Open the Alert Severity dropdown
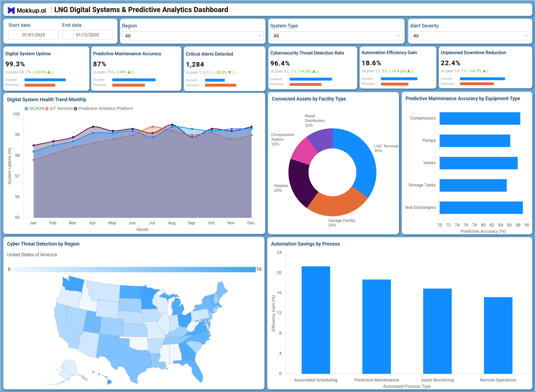 [470, 36]
